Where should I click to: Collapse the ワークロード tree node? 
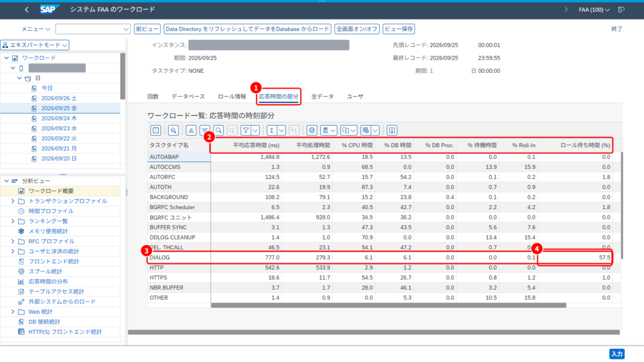[x=6, y=58]
